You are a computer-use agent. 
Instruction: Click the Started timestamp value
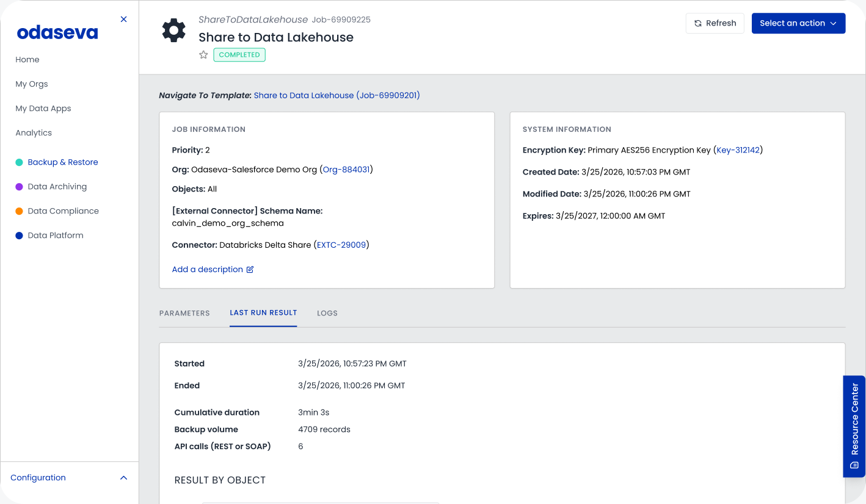point(352,364)
